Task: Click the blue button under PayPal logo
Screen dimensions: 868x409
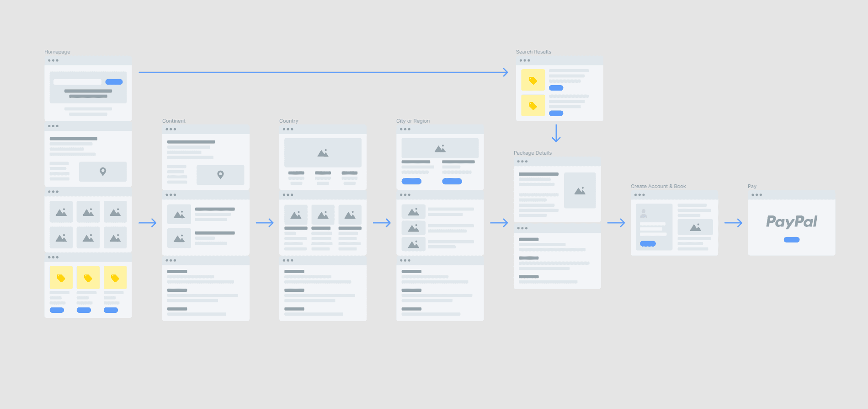Action: pyautogui.click(x=791, y=240)
